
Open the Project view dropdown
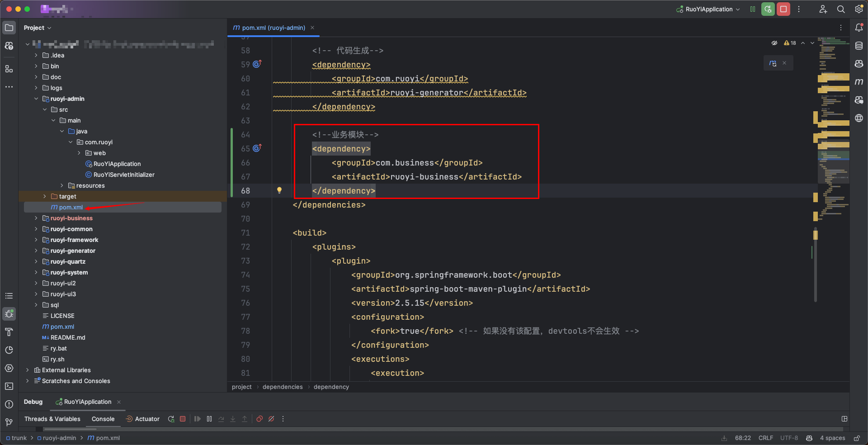point(38,28)
